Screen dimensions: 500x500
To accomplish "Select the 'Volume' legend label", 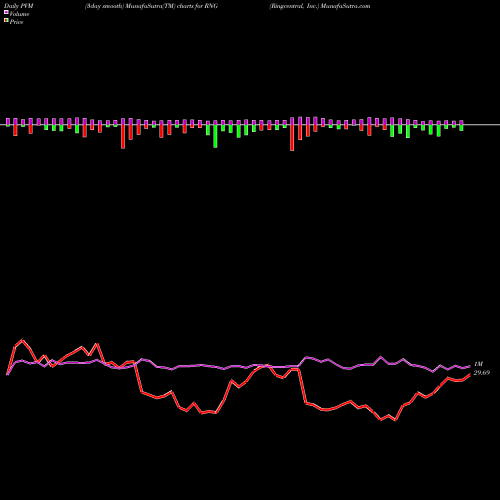I will point(19,14).
